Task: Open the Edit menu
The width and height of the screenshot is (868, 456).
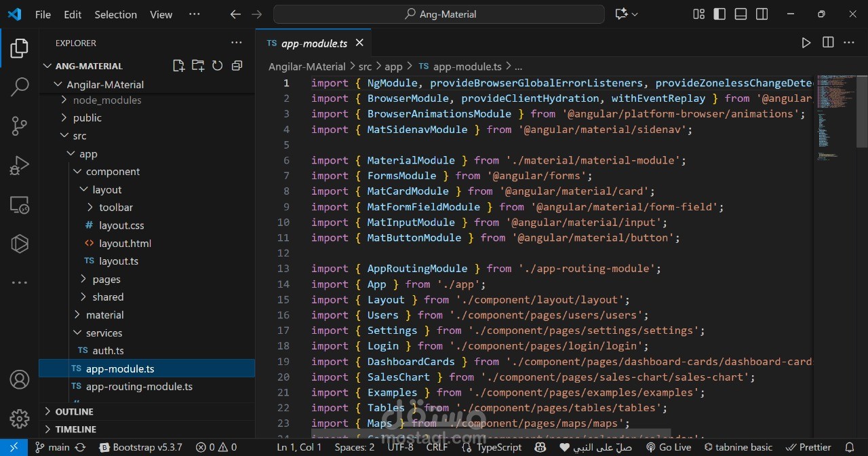Action: coord(73,14)
